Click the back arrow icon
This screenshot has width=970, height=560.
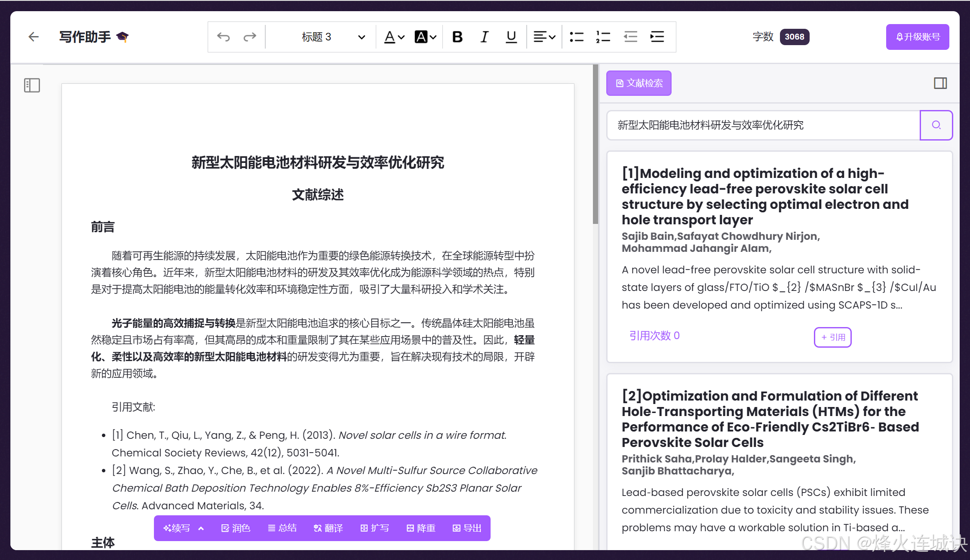(34, 37)
